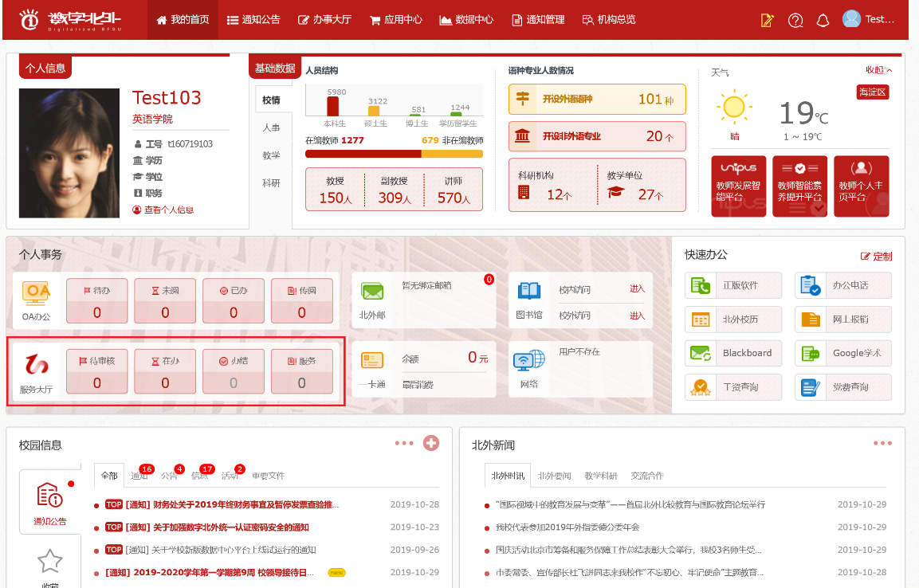Image resolution: width=919 pixels, height=588 pixels.
Task: Open news 我校代表参加2019年外指委德分委年会
Action: 568,527
